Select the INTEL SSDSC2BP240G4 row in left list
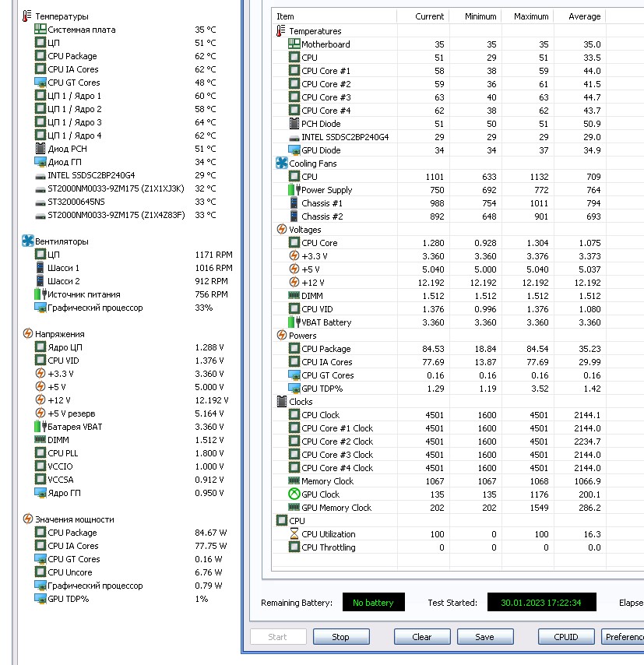This screenshot has width=644, height=665. click(x=125, y=175)
